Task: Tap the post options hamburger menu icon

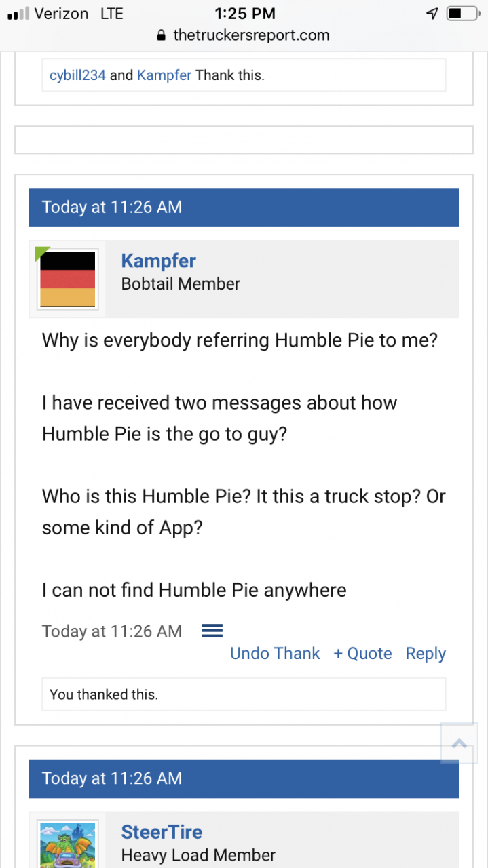Action: [x=212, y=631]
